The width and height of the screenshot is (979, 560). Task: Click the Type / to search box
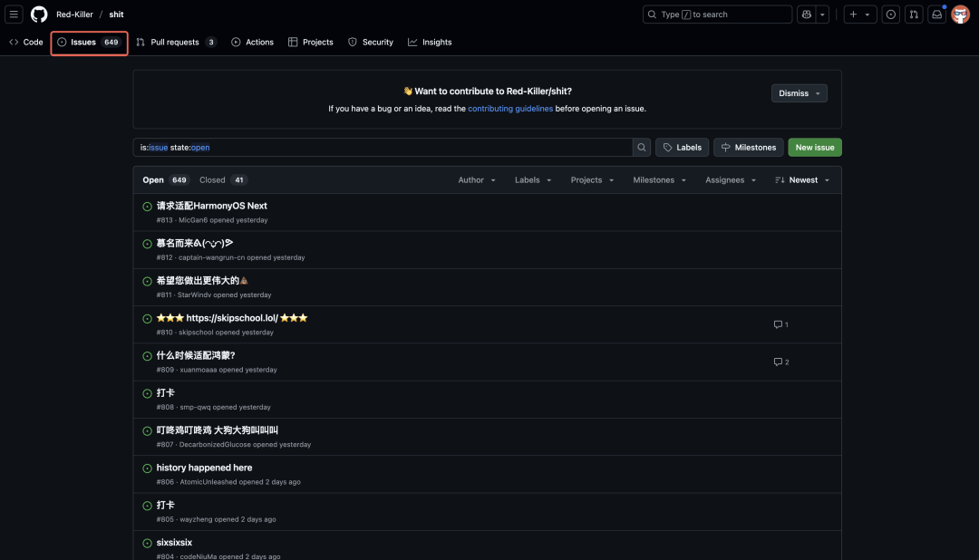point(717,14)
